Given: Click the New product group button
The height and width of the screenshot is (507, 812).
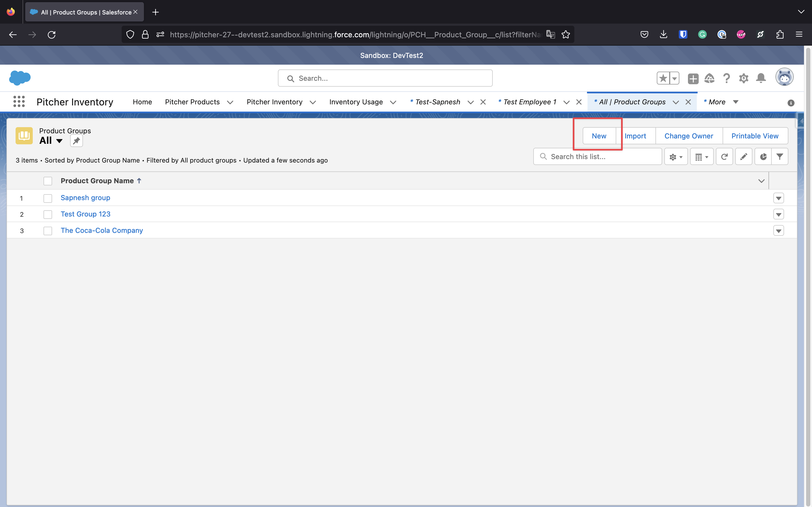Looking at the screenshot, I should coord(599,136).
